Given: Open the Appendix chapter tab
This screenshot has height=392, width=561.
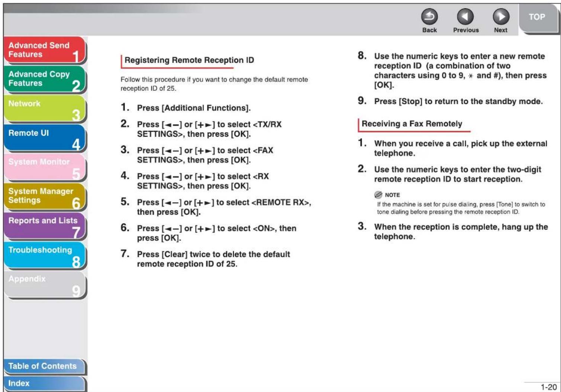Looking at the screenshot, I should point(45,285).
